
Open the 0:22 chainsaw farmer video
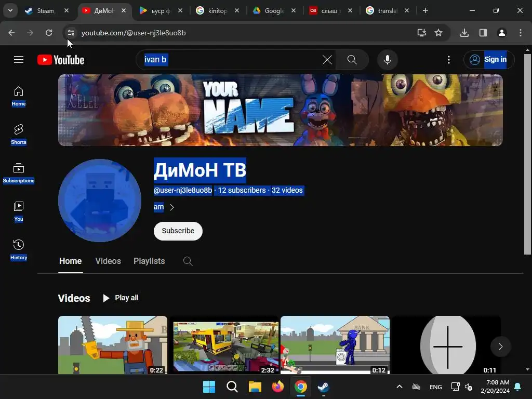click(113, 345)
